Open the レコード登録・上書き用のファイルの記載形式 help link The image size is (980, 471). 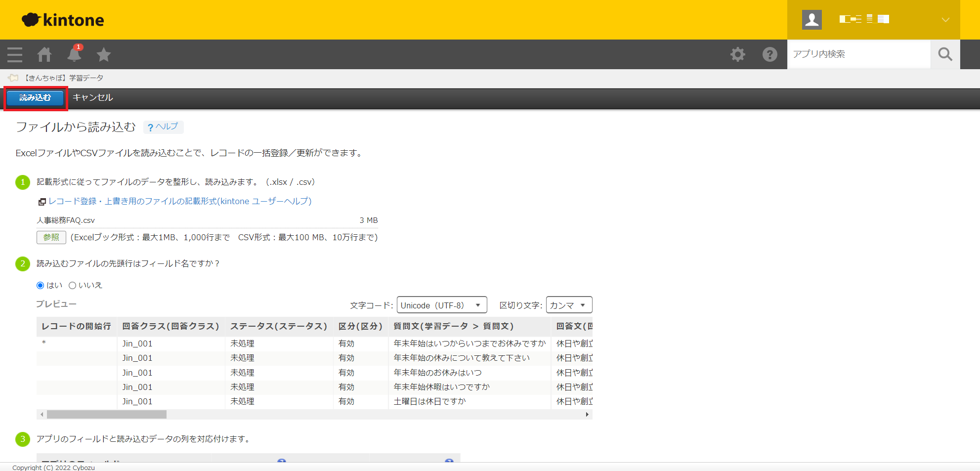pos(180,201)
